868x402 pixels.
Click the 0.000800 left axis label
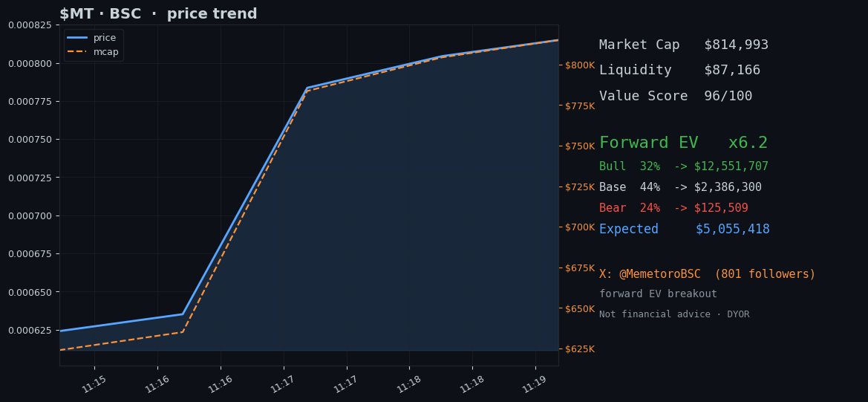coord(31,63)
